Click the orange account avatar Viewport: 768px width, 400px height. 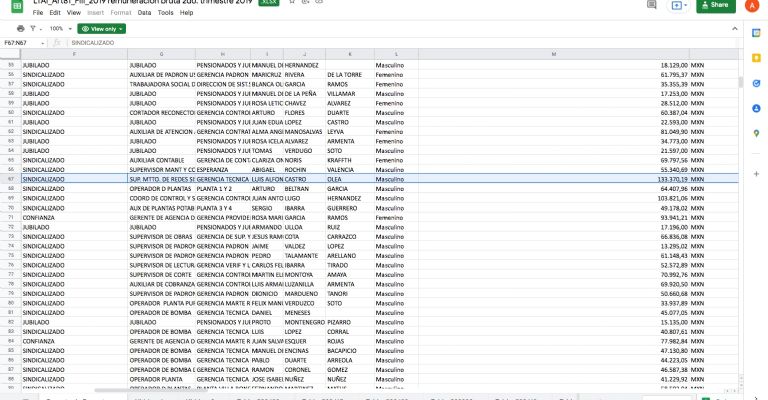pos(751,5)
